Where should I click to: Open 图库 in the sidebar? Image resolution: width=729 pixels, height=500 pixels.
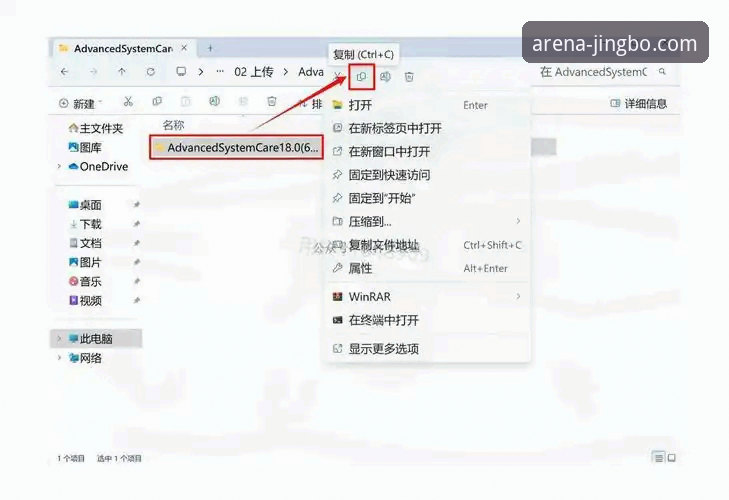tap(85, 148)
